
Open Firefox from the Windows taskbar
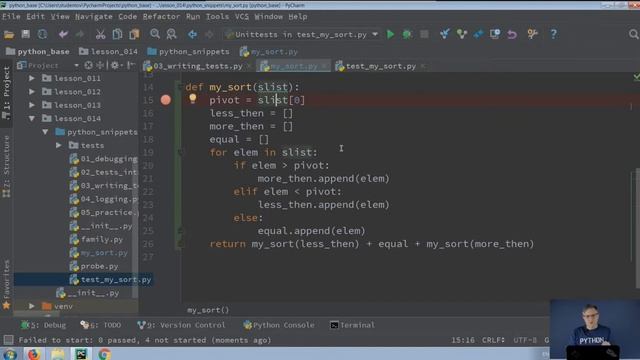[x=34, y=354]
